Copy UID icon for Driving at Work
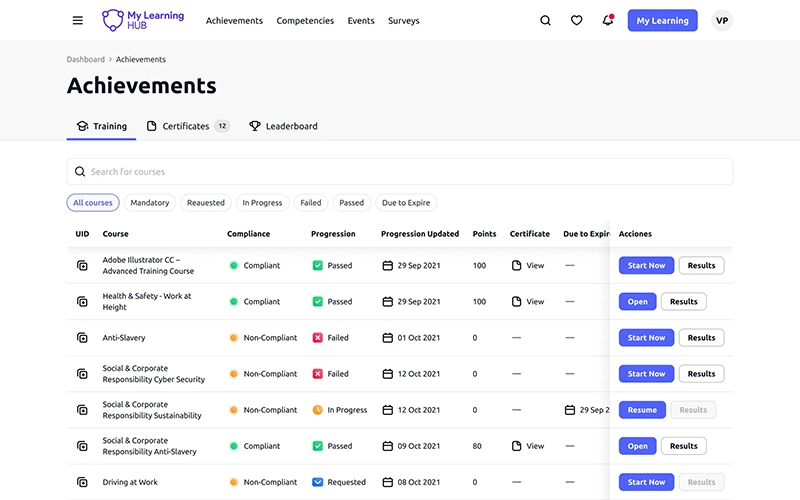Screen dimensions: 800x500 coord(82,482)
